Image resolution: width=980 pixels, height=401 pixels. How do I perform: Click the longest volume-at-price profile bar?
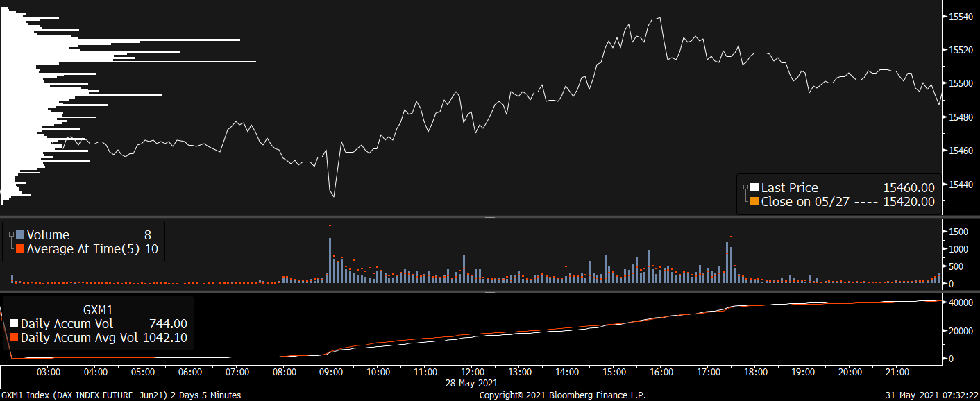pyautogui.click(x=128, y=62)
